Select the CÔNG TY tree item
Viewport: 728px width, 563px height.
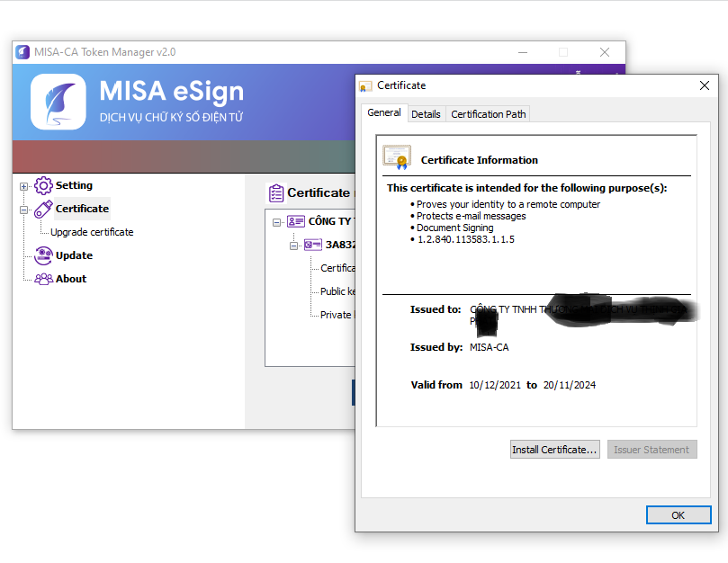point(331,221)
